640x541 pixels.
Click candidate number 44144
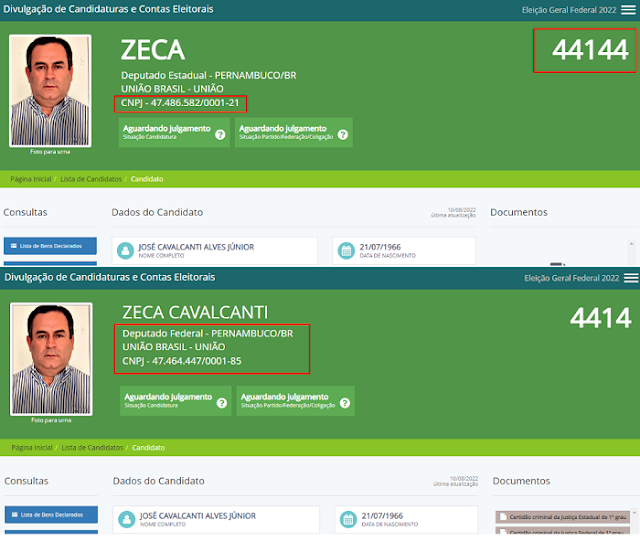coord(590,50)
